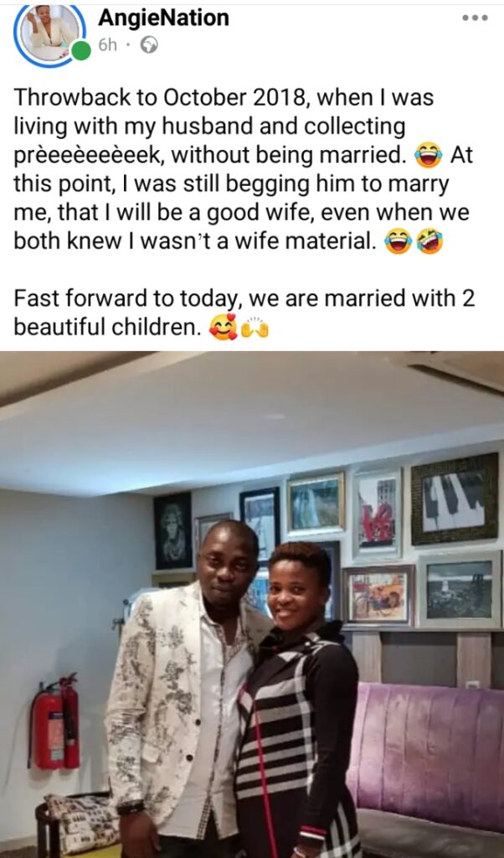The width and height of the screenshot is (504, 858).
Task: Click the framed piano keys picture
Action: [x=455, y=499]
